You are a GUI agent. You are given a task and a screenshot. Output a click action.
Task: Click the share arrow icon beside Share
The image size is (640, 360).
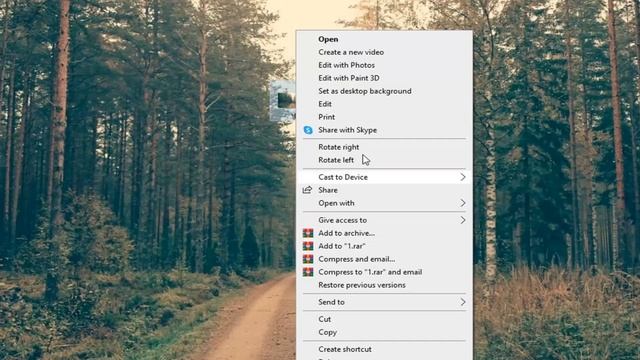tap(307, 190)
